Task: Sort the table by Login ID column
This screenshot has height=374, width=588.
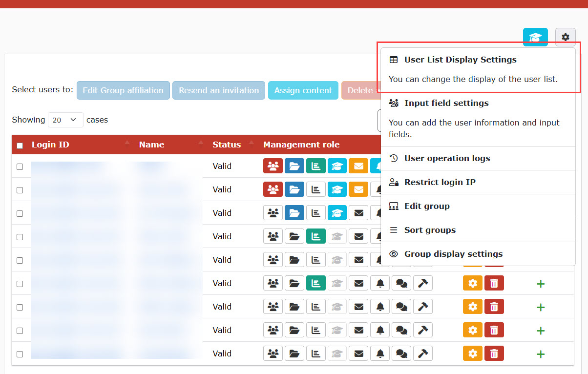Action: 50,145
